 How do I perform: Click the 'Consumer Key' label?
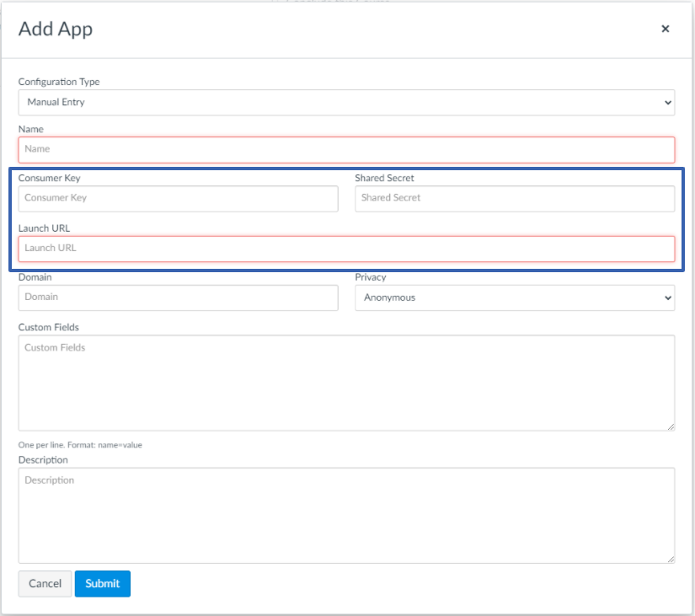click(49, 178)
